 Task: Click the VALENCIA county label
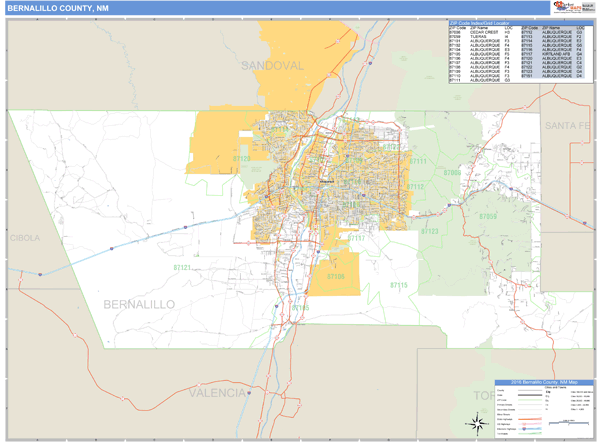tap(212, 393)
